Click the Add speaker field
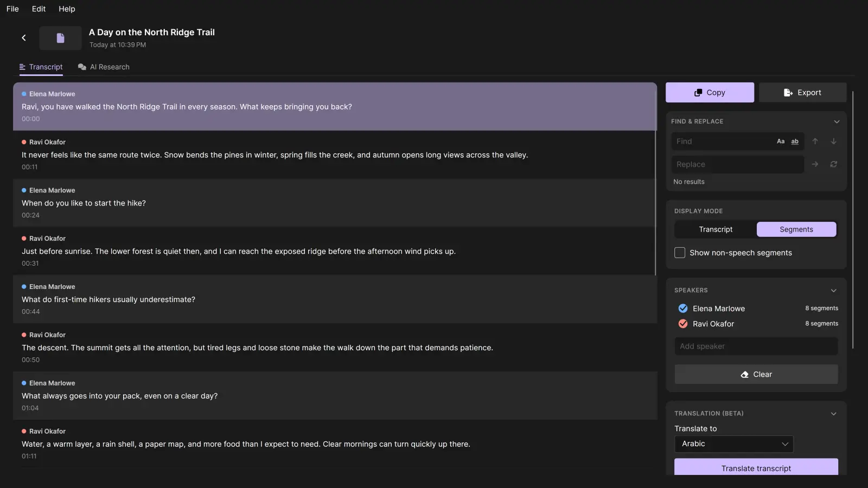868x488 pixels. pos(756,346)
